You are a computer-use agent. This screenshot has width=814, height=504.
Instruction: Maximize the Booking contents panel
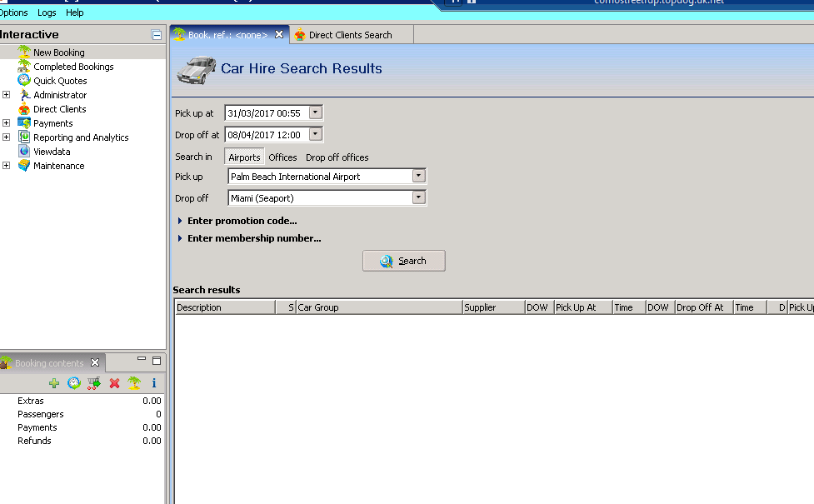click(x=157, y=360)
